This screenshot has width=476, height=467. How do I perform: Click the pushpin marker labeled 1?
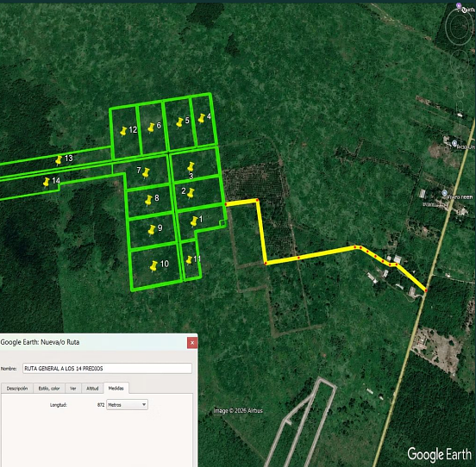(x=194, y=221)
